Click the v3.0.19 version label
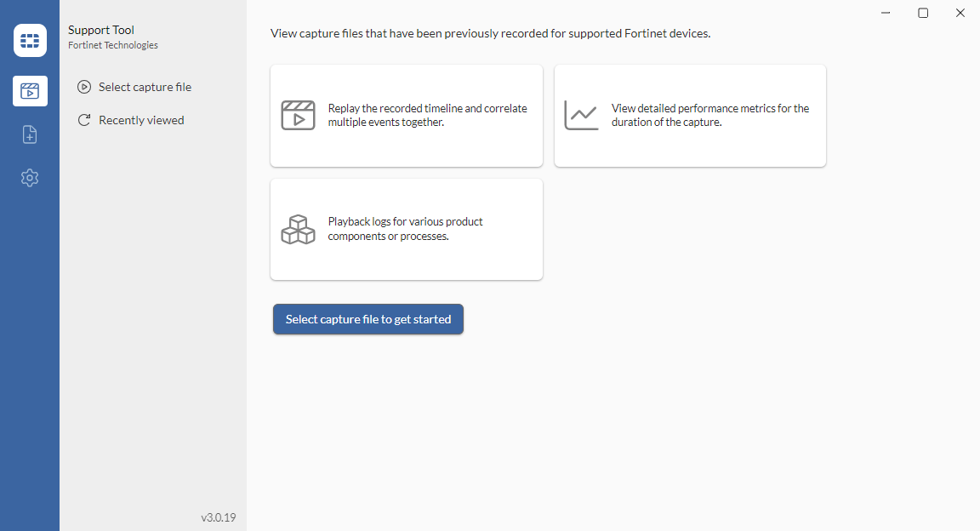This screenshot has width=980, height=531. [x=219, y=517]
